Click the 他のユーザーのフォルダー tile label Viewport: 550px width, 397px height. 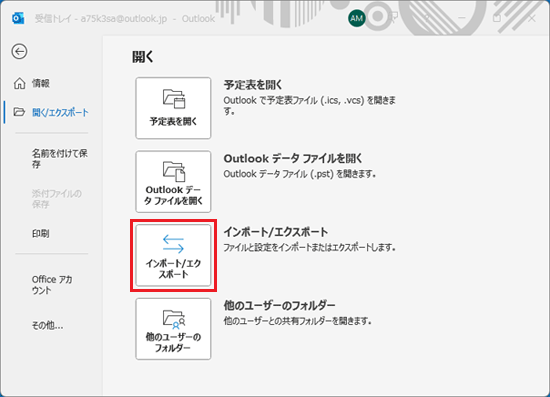(x=173, y=343)
